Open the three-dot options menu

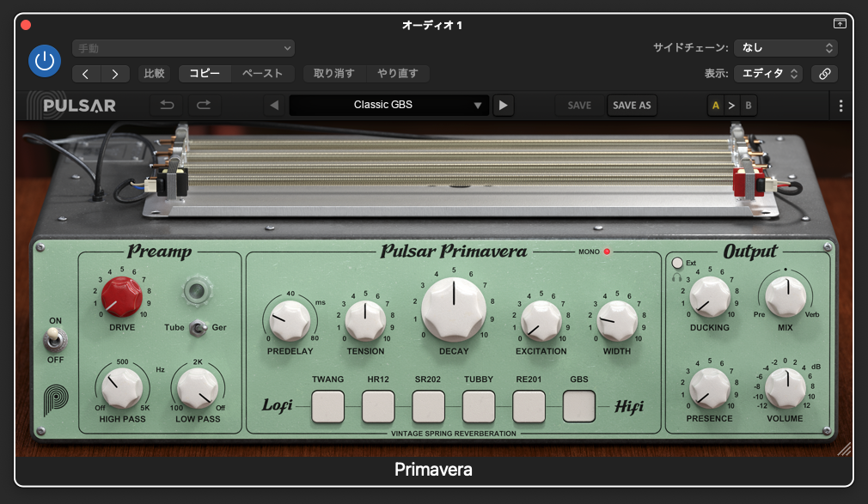[x=840, y=106]
